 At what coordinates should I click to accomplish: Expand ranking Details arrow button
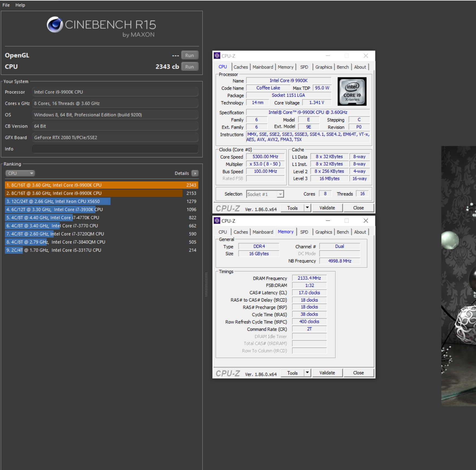pyautogui.click(x=195, y=173)
